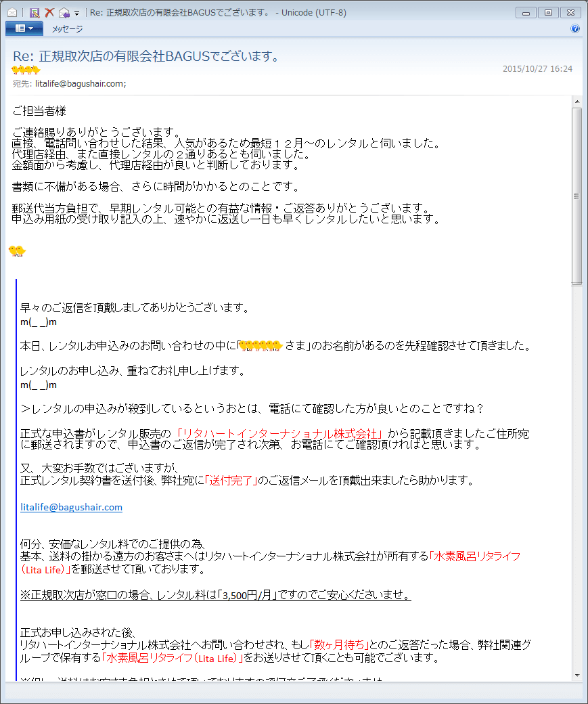Click the line starting 金額面から考慮し
Viewport: 588px width, 704px height.
point(156,165)
